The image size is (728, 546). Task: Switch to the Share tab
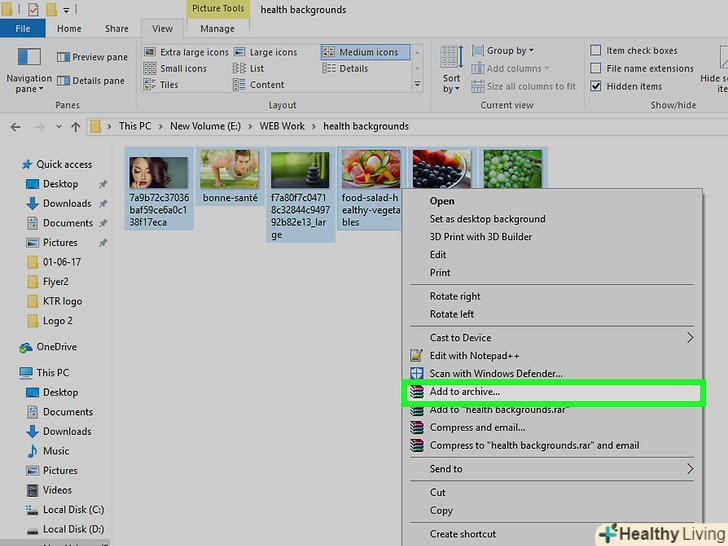(x=117, y=28)
